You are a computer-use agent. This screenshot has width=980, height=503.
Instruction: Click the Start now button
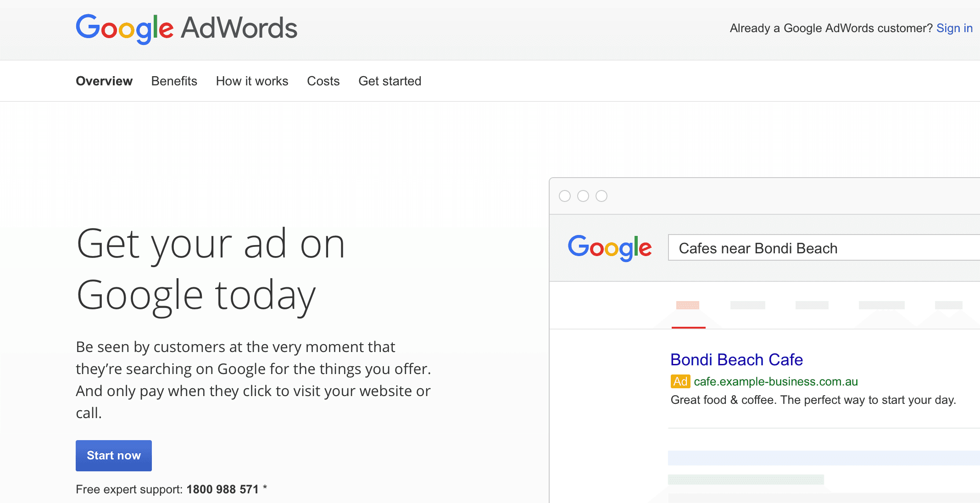[113, 454]
